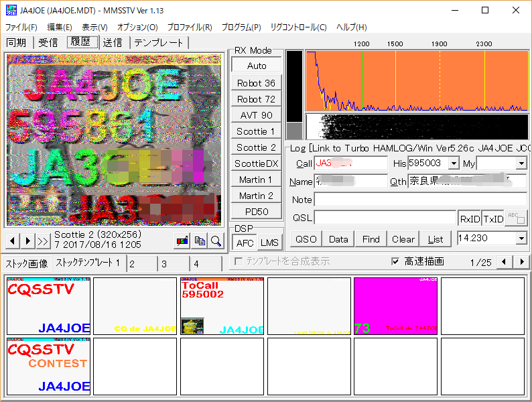Select Robot 72 RX mode
This screenshot has width=532, height=402.
click(257, 99)
